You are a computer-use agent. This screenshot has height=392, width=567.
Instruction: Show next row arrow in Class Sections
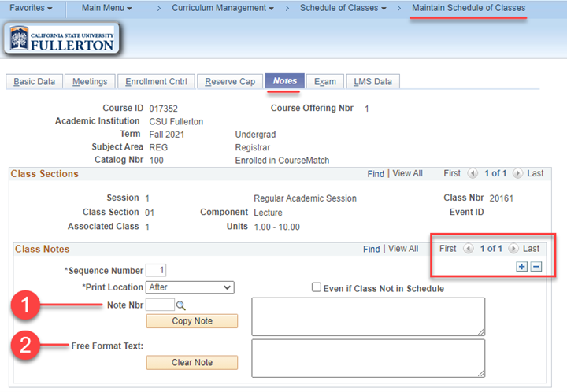click(x=517, y=173)
